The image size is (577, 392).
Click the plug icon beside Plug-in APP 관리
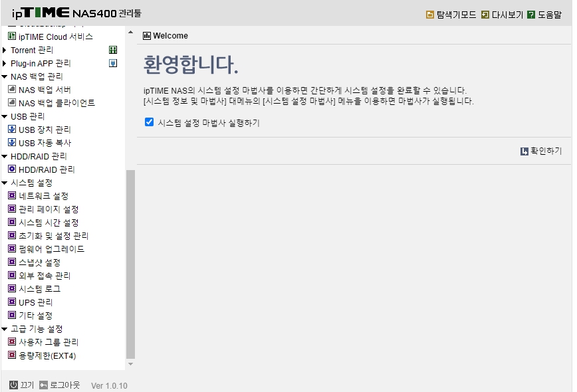(114, 63)
